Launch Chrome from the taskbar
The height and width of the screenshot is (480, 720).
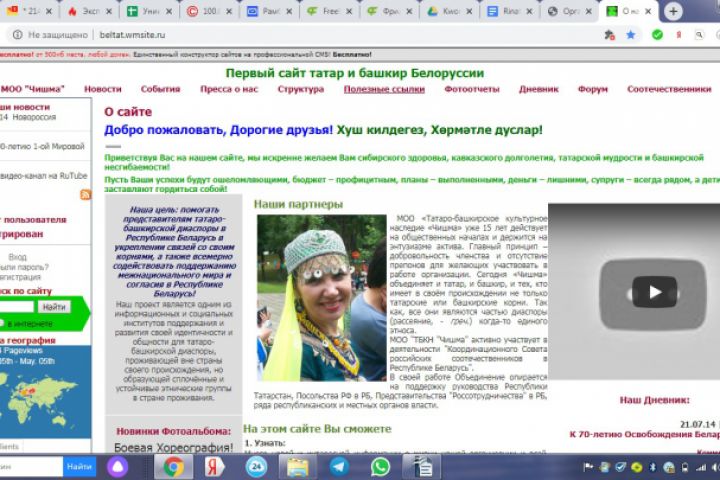coord(173,467)
